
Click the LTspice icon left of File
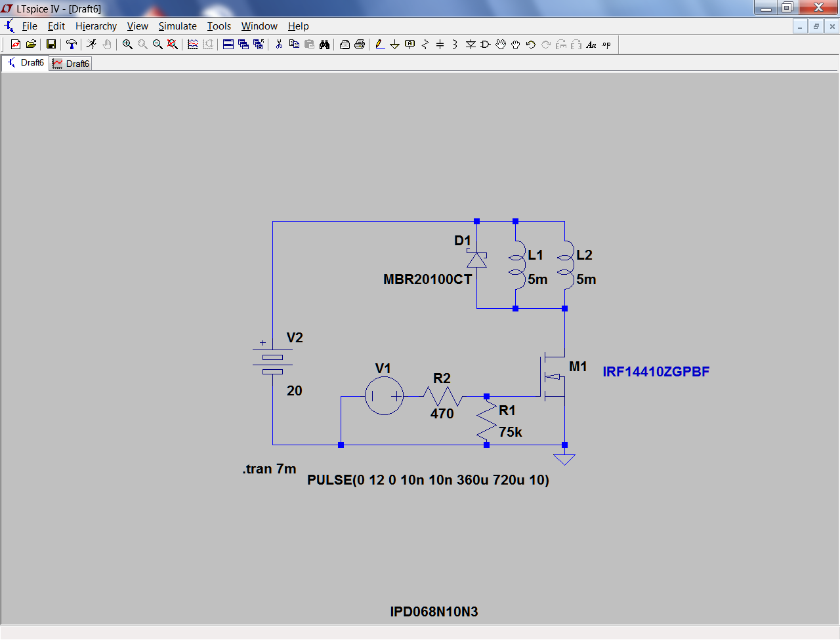tap(9, 26)
